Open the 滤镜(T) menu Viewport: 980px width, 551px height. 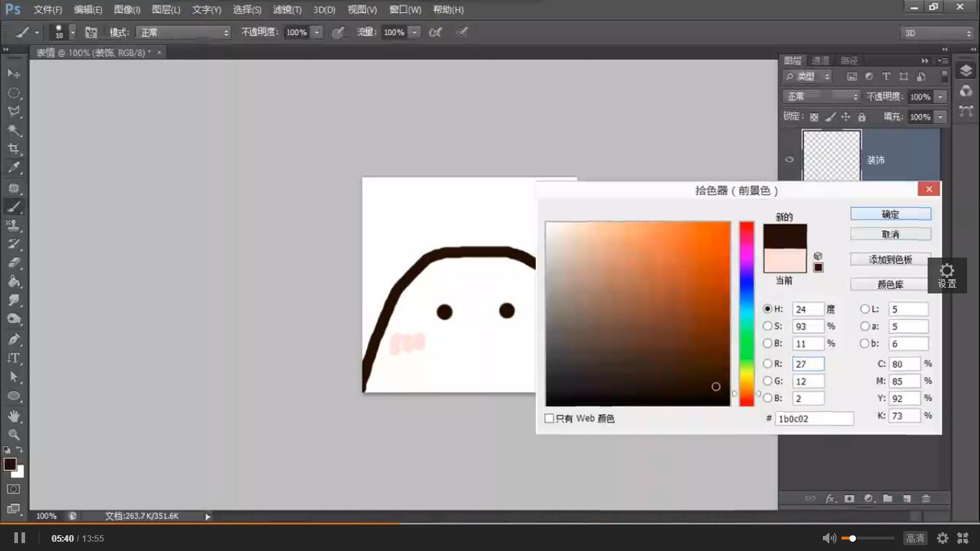[x=287, y=10]
